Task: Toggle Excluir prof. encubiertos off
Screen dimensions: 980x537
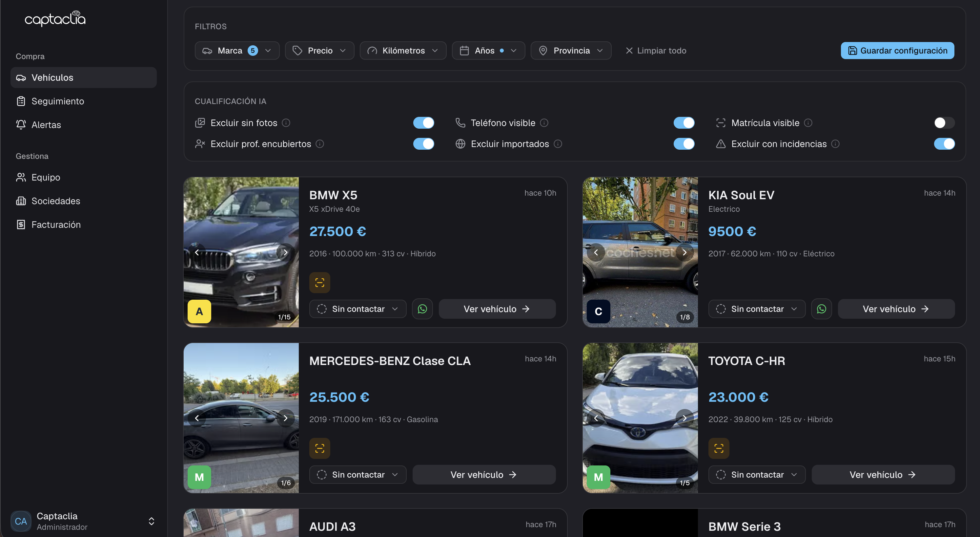Action: 423,143
